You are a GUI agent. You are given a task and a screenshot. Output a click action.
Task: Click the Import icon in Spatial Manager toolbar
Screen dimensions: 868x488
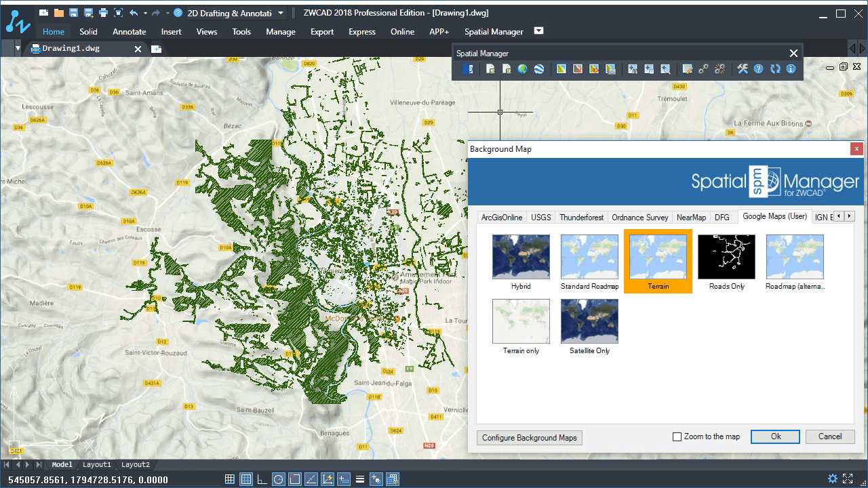[x=490, y=69]
